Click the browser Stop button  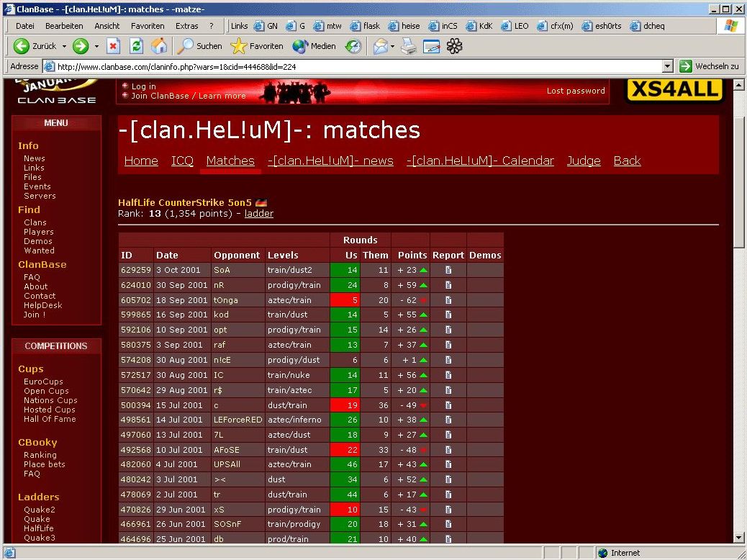click(x=113, y=46)
